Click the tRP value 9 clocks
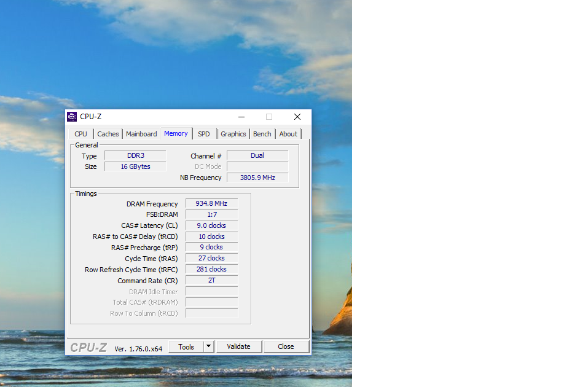This screenshot has width=588, height=387. coord(212,247)
